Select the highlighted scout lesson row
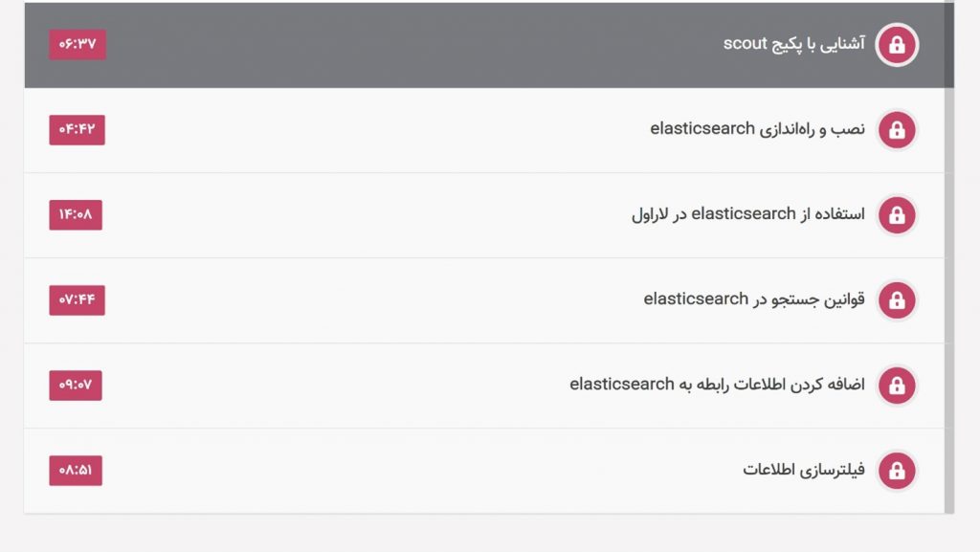 489,44
